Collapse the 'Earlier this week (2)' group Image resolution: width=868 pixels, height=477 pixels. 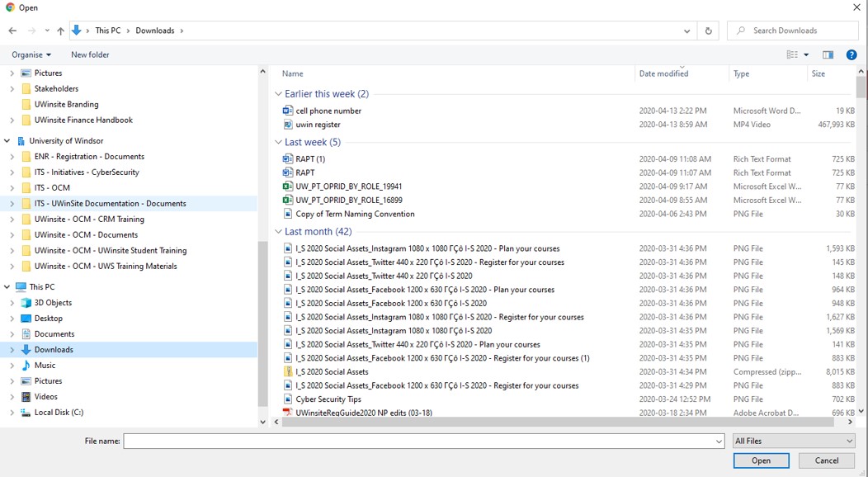279,94
